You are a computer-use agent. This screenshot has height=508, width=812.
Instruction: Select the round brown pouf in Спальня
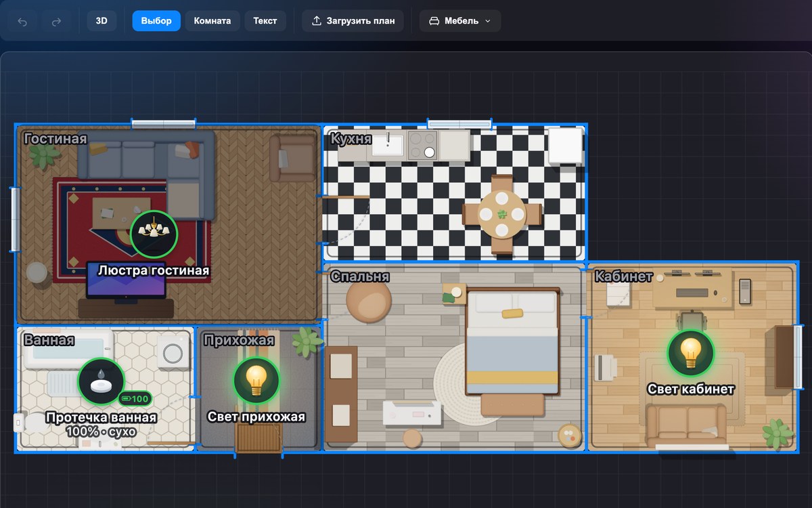[x=368, y=301]
